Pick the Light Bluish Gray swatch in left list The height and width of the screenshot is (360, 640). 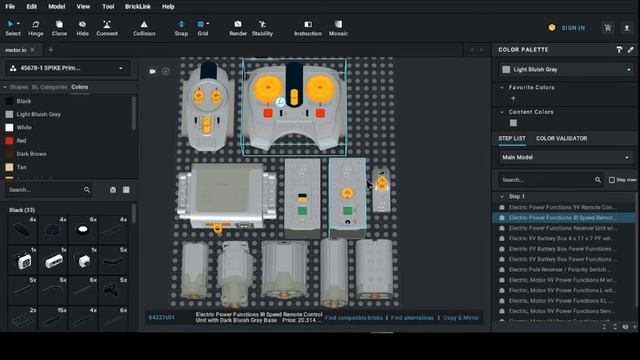coord(9,114)
